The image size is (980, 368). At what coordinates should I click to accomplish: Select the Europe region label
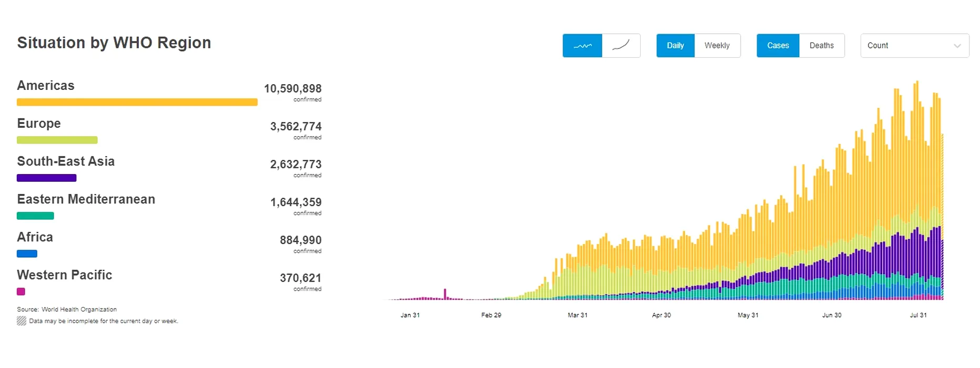point(39,124)
